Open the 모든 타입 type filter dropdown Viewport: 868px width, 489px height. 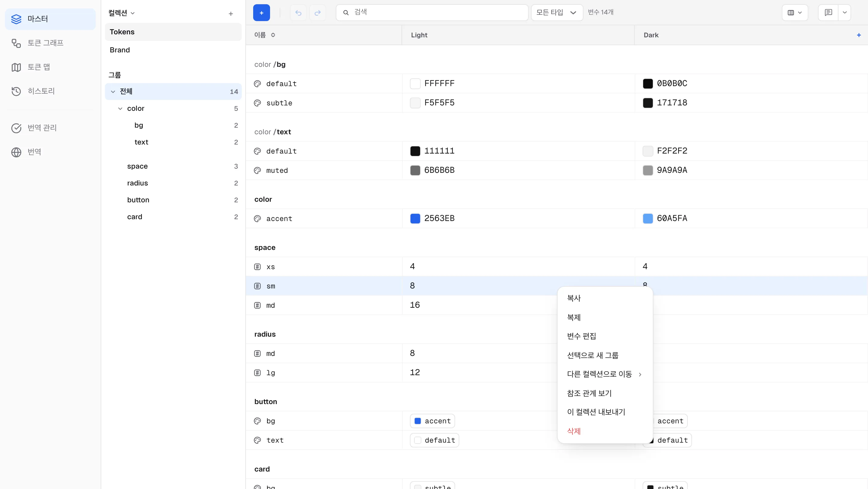557,13
